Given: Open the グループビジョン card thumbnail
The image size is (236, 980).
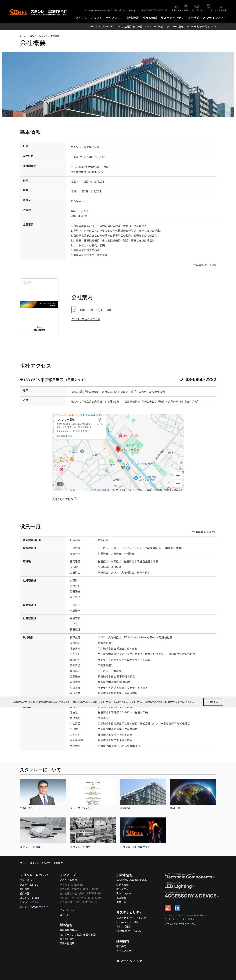Looking at the screenshot, I should 93,792.
